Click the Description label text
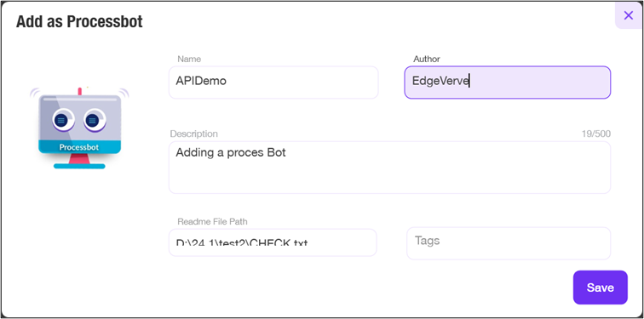Screen dimensions: 644x319 click(194, 134)
